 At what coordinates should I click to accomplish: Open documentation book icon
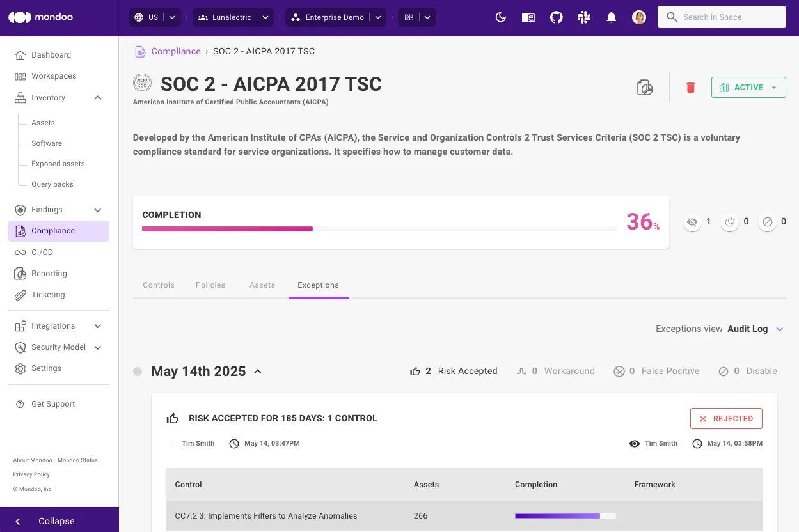click(x=528, y=17)
